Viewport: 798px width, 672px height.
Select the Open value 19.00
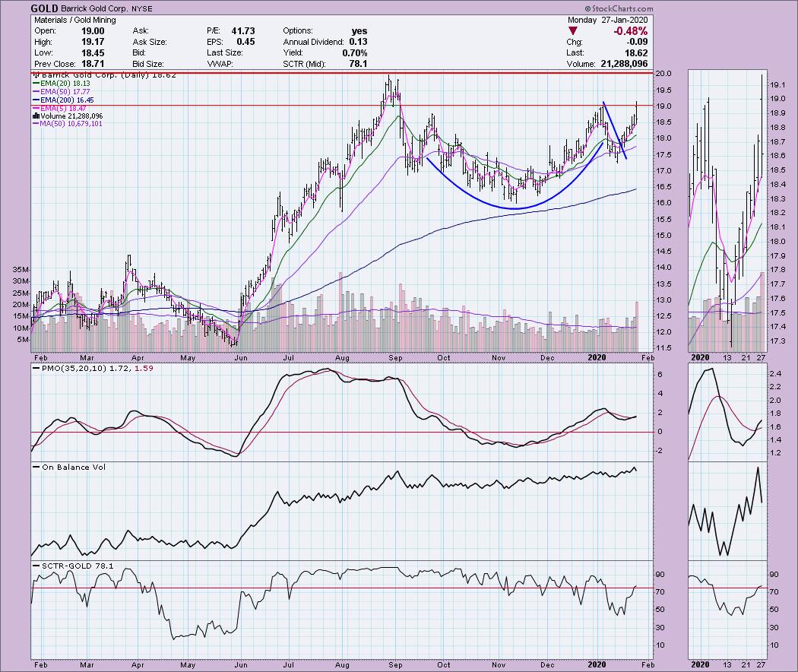(x=93, y=31)
